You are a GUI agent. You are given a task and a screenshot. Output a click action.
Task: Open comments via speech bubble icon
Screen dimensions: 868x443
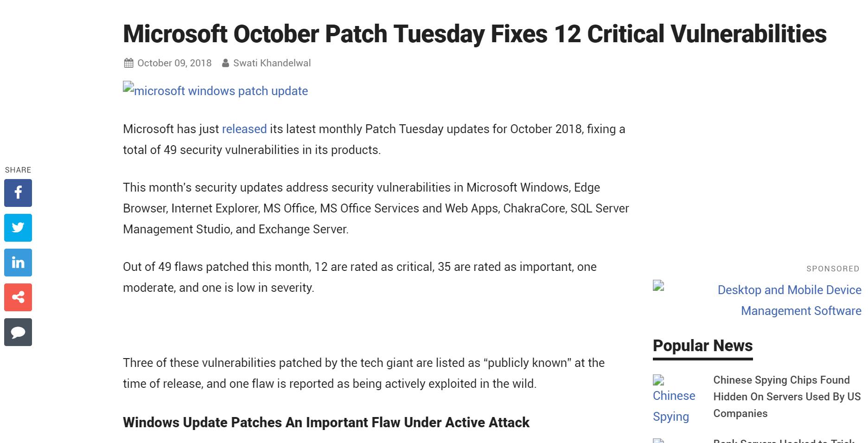point(18,332)
